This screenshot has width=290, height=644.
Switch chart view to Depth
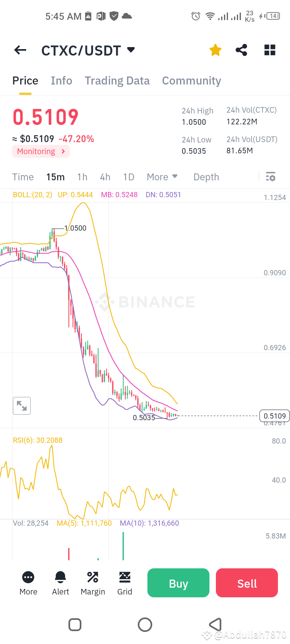point(206,177)
